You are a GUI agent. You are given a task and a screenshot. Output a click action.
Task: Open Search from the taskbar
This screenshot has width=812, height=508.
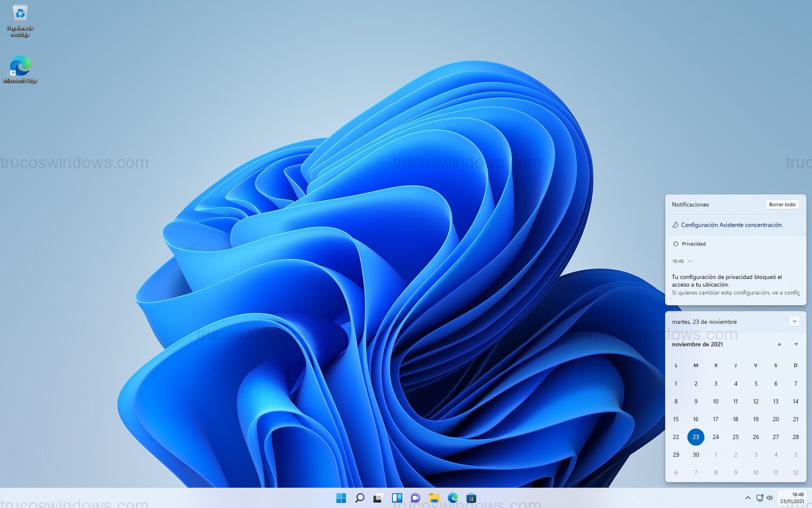coord(360,498)
